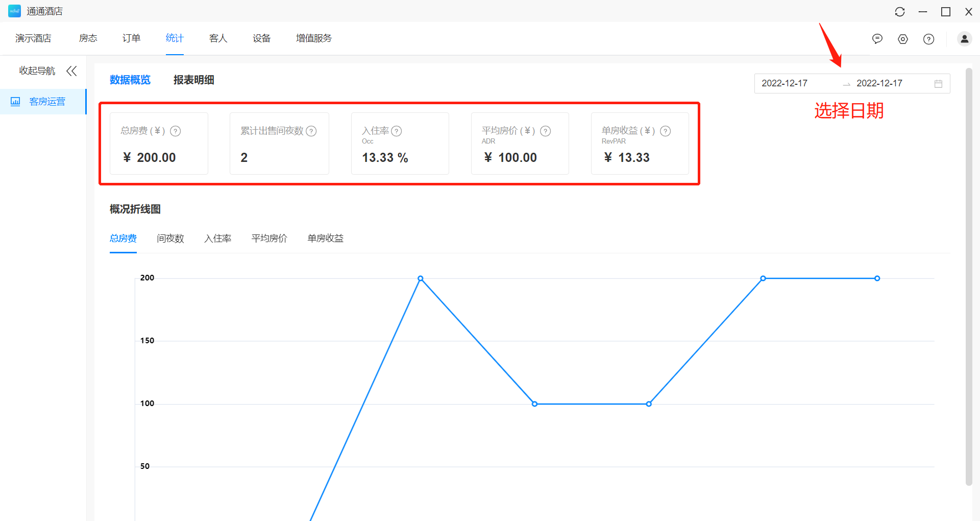This screenshot has width=980, height=521.
Task: Click help icon beside 平均房价
Action: (545, 131)
